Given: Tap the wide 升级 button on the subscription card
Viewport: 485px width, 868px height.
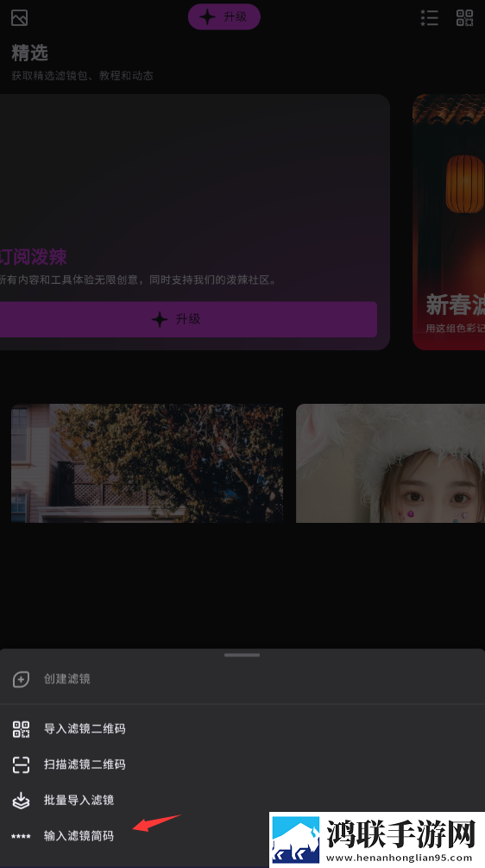Looking at the screenshot, I should point(188,319).
